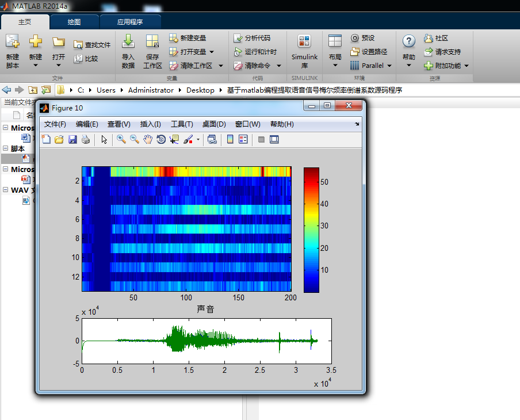Switch to the 应用程序 tab
Image resolution: width=520 pixels, height=420 pixels.
(x=130, y=22)
